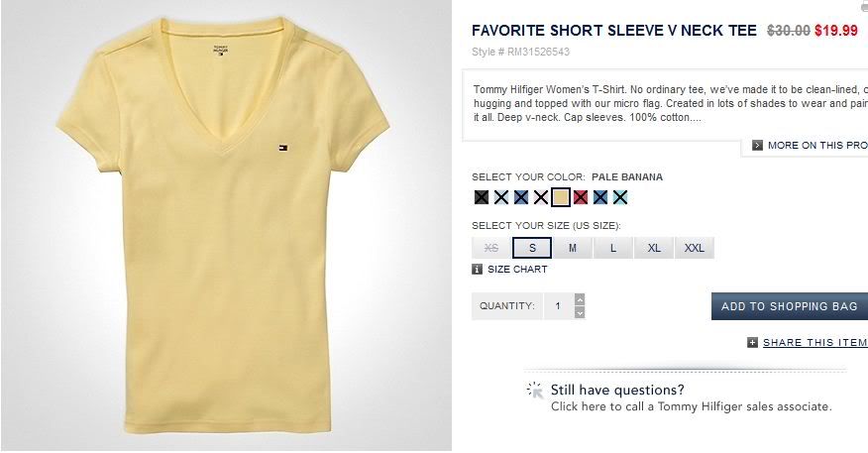
Task: Click the quantity input field
Action: click(559, 306)
